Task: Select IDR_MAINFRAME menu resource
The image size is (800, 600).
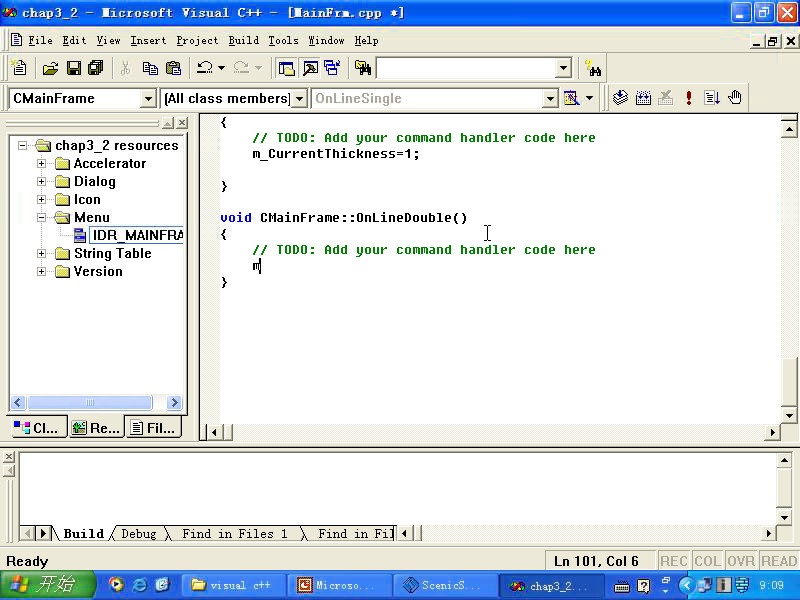Action: pos(136,235)
